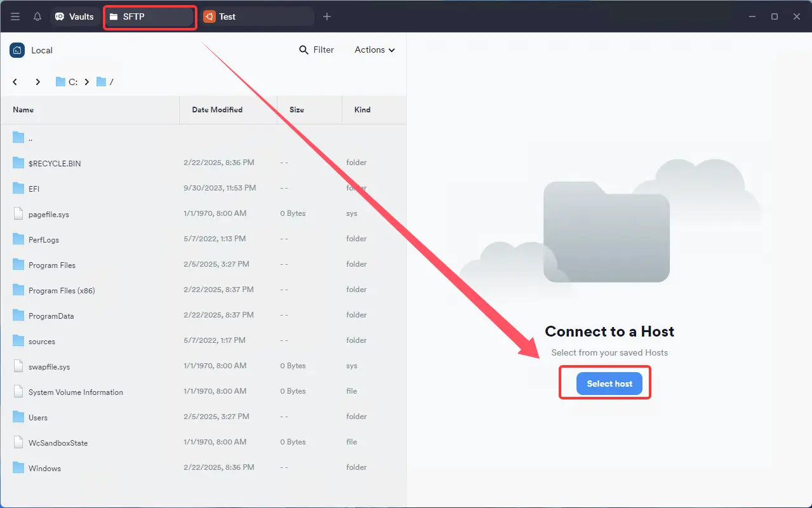
Task: Add a new tab with plus icon
Action: pyautogui.click(x=327, y=17)
